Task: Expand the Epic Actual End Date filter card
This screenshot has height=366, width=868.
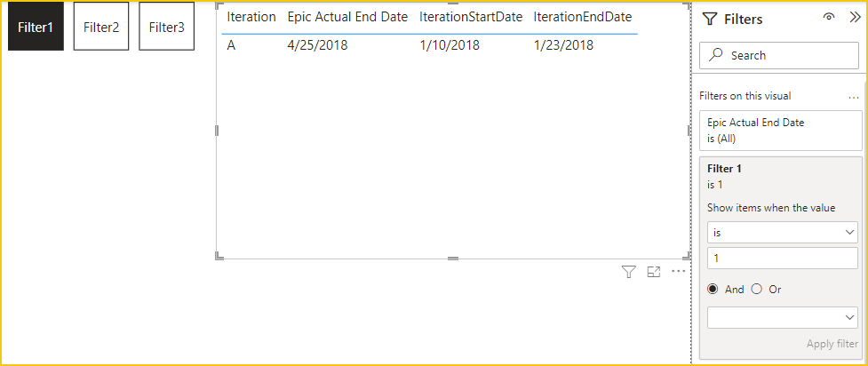Action: click(781, 131)
